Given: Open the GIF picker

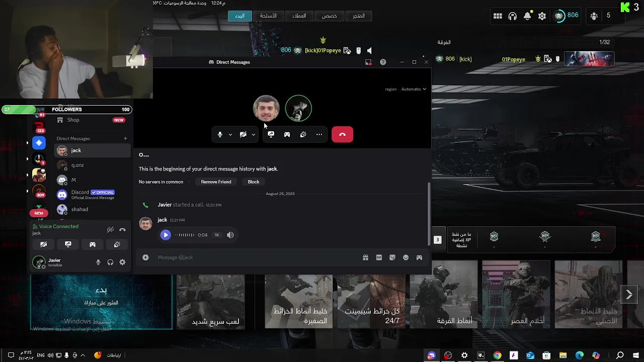Looking at the screenshot, I should tap(379, 257).
